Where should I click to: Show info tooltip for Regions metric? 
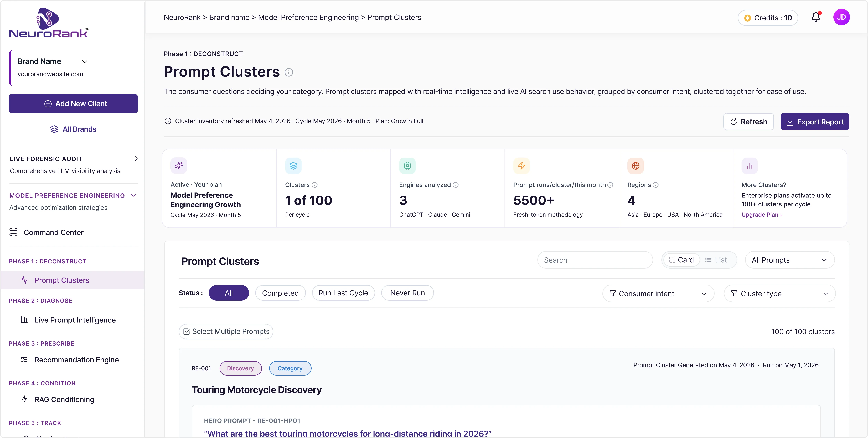[x=656, y=185]
